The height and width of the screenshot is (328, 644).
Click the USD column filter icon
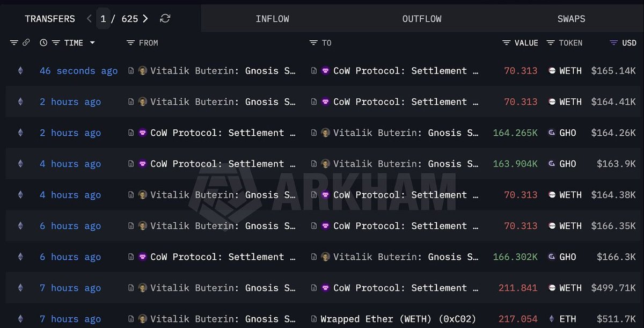(614, 43)
